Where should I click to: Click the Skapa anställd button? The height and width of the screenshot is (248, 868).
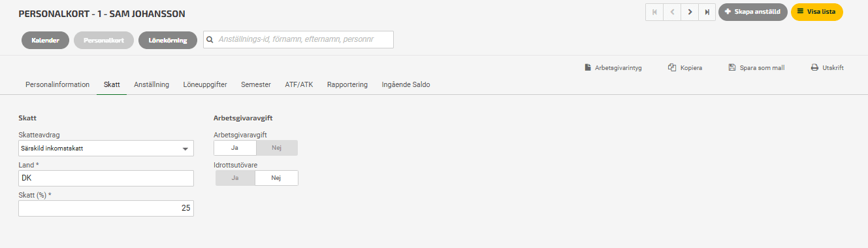click(x=752, y=12)
